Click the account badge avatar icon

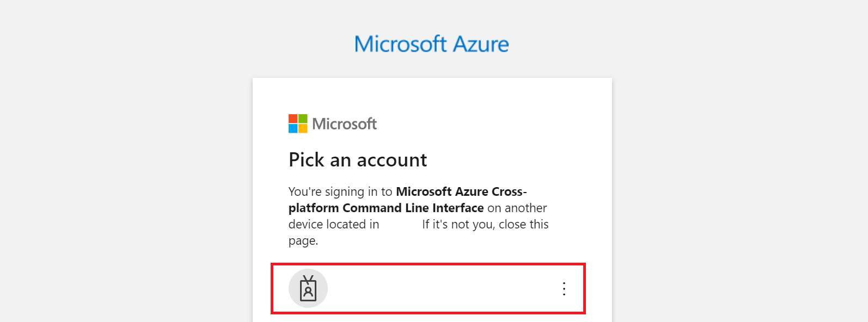[308, 288]
